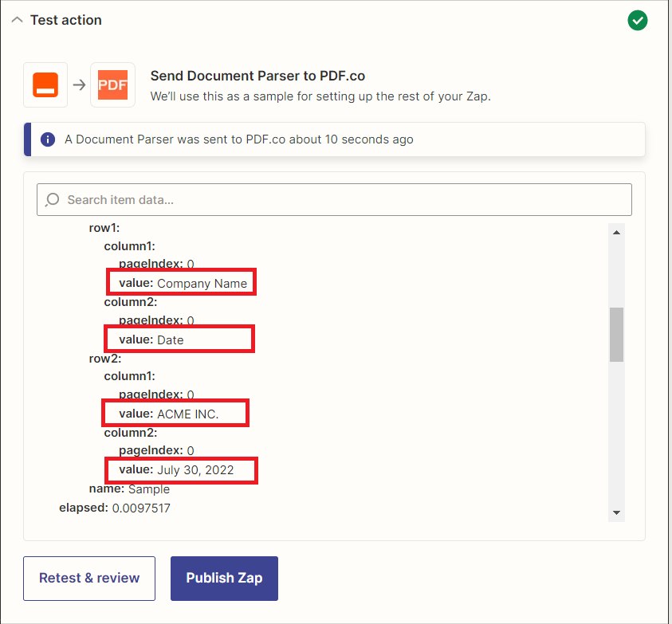Click the orange trigger app icon
The width and height of the screenshot is (672, 624).
point(45,84)
